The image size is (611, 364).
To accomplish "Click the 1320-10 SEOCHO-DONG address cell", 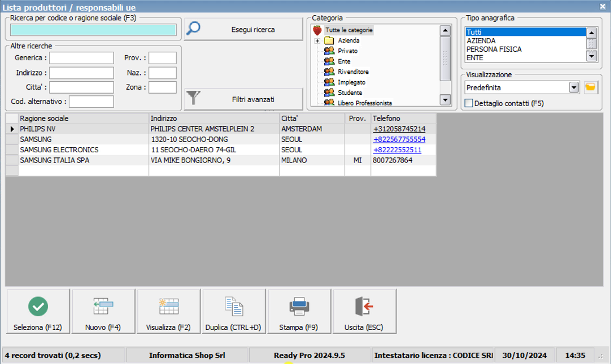I will 214,139.
